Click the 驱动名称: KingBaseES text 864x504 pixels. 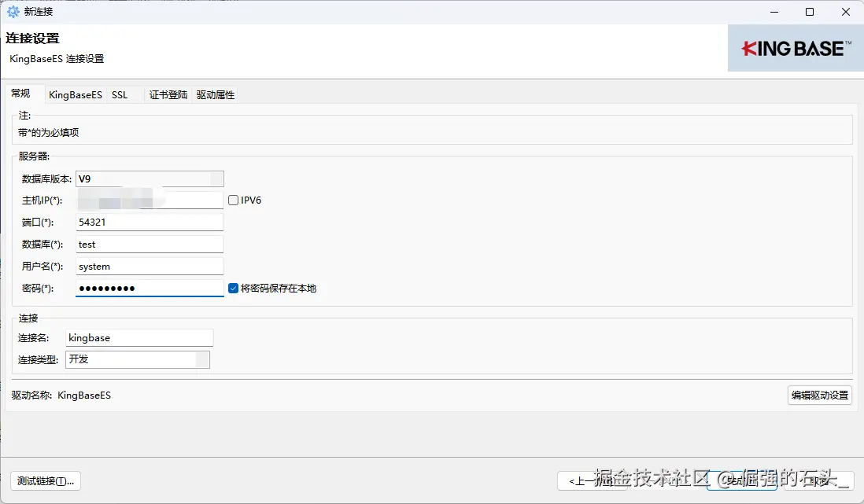pos(61,395)
